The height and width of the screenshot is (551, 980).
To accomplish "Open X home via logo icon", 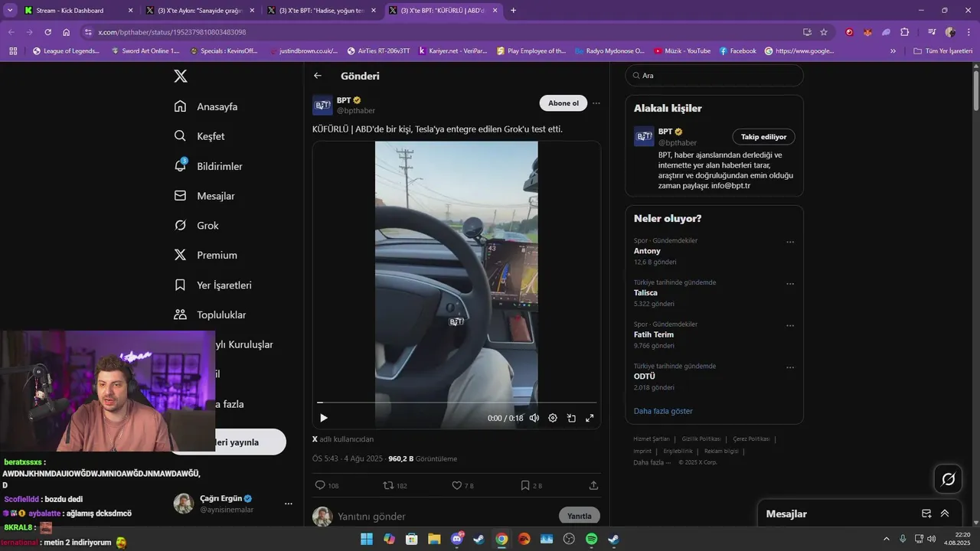I will pos(181,76).
